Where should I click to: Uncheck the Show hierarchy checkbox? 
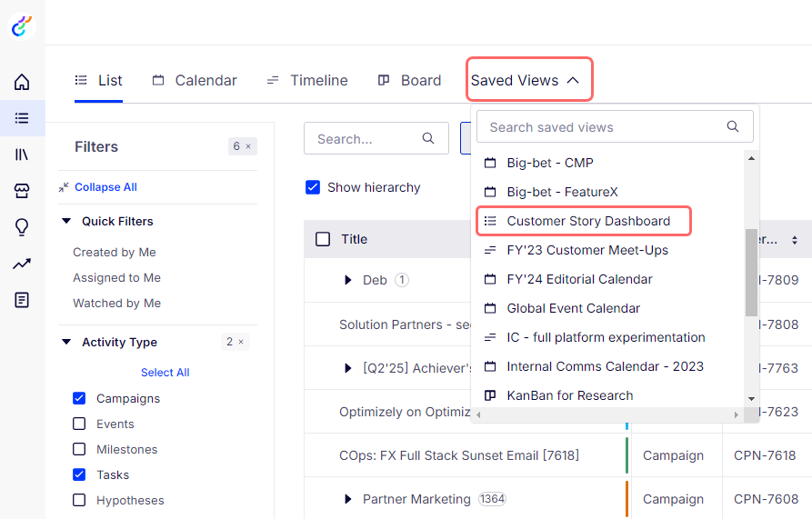point(313,187)
